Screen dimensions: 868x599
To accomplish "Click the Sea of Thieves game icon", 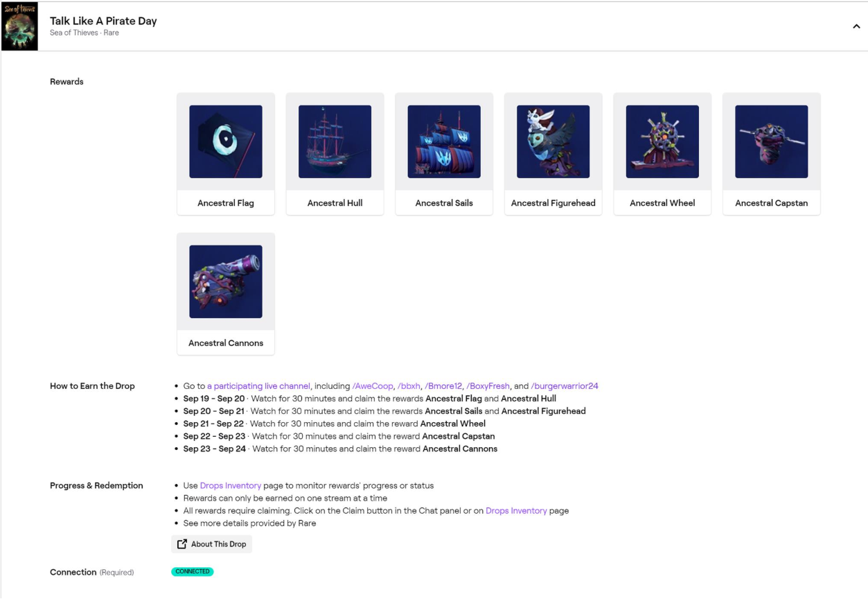I will [19, 26].
